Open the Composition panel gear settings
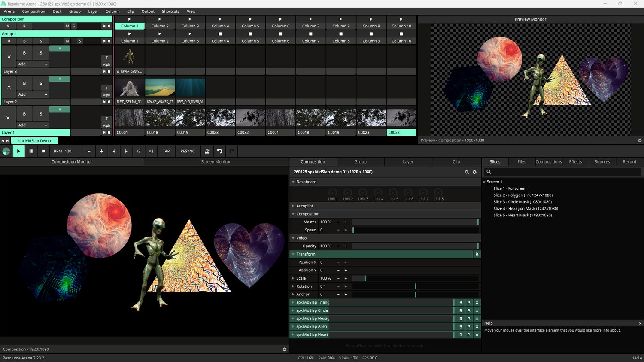Screen dimensions: 644x362 click(474, 172)
